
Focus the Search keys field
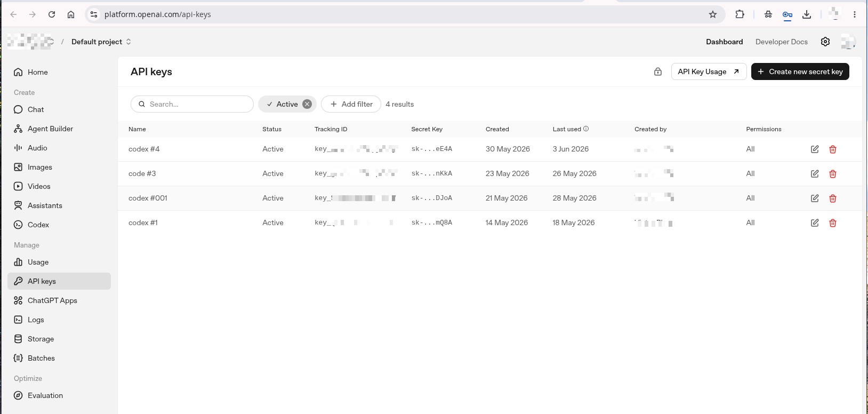click(x=192, y=104)
